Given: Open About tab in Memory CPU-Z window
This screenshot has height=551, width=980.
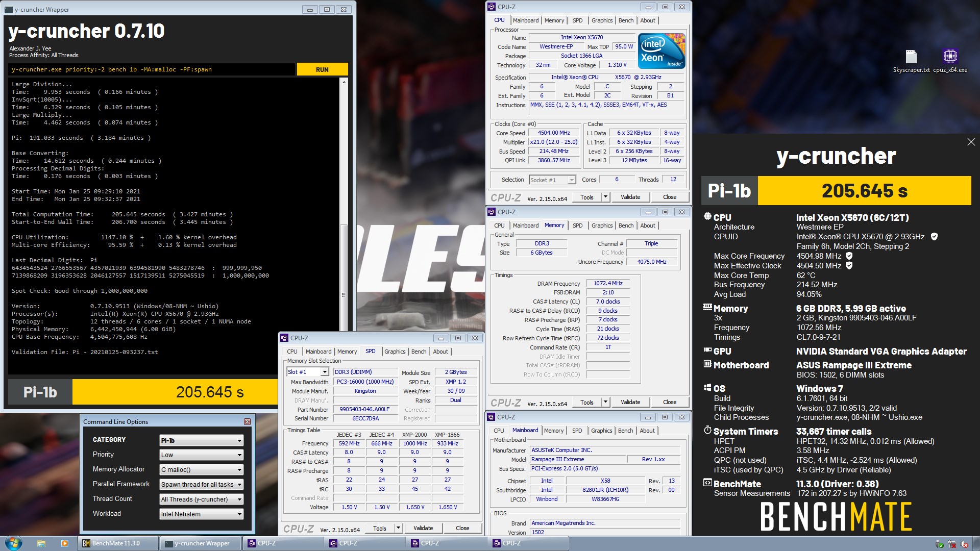Looking at the screenshot, I should [x=648, y=226].
